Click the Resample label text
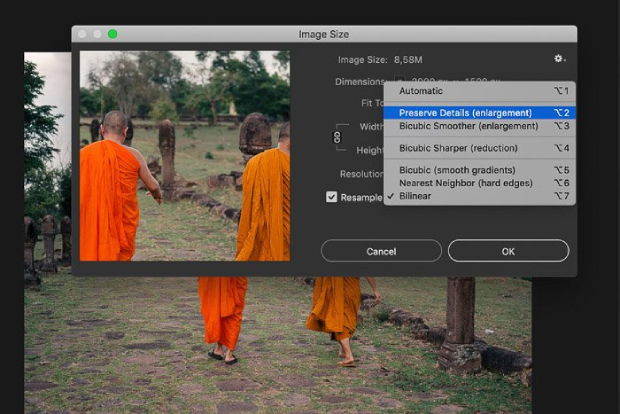620x414 pixels. 361,197
